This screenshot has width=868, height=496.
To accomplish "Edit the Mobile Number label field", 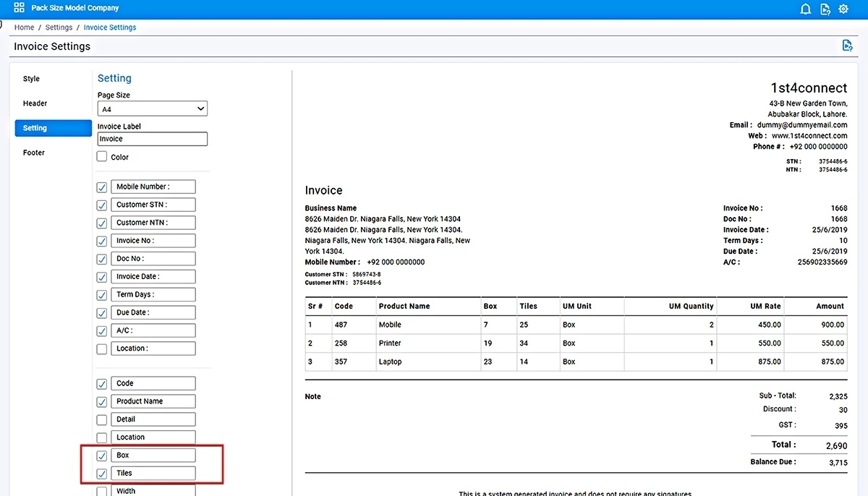I will [153, 187].
